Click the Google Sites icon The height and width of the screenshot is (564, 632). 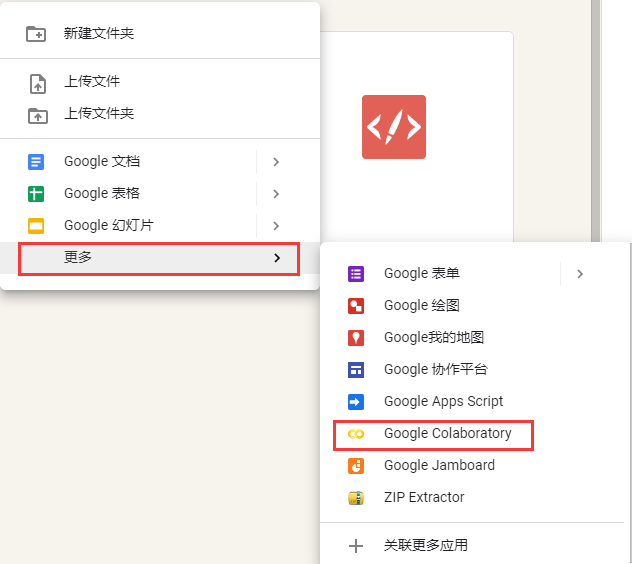click(x=356, y=370)
